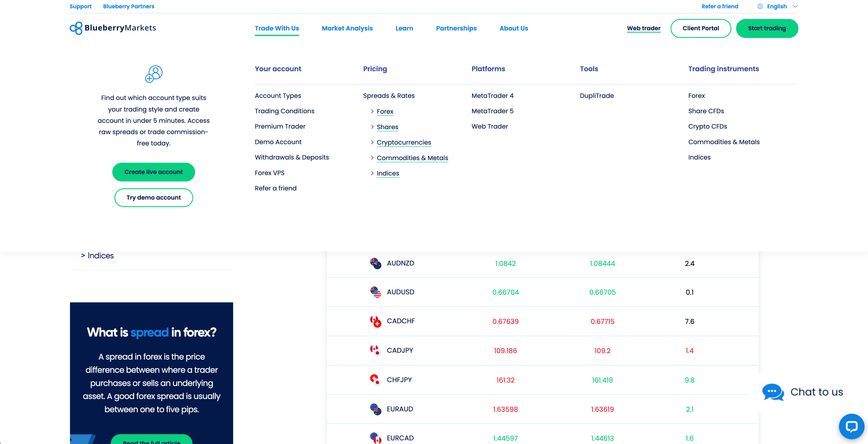Click the account users icon
This screenshot has width=868, height=444.
(154, 74)
